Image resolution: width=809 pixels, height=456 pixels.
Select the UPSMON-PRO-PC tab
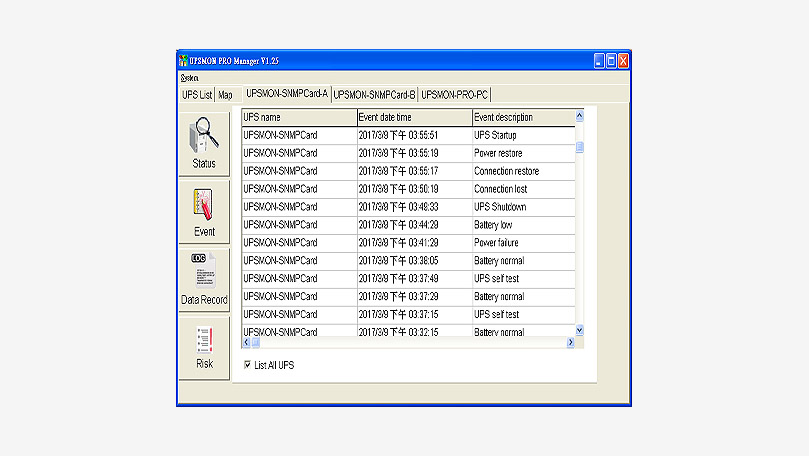[x=455, y=95]
